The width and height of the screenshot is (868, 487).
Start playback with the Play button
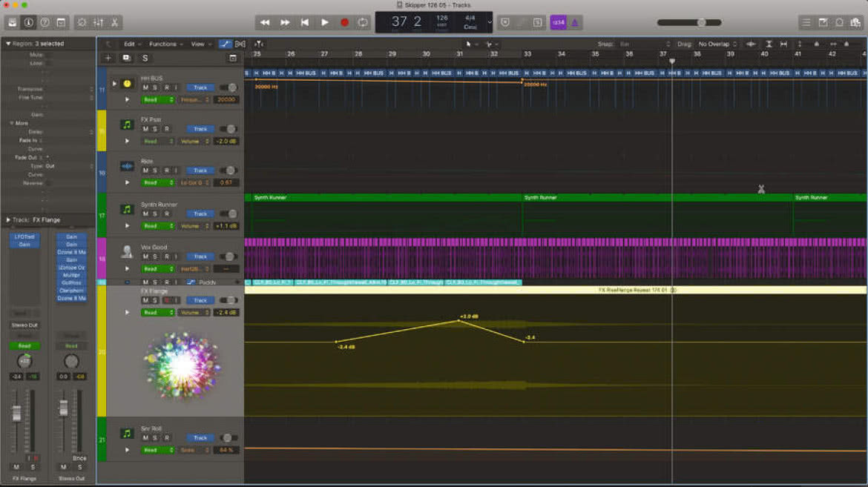(x=325, y=23)
